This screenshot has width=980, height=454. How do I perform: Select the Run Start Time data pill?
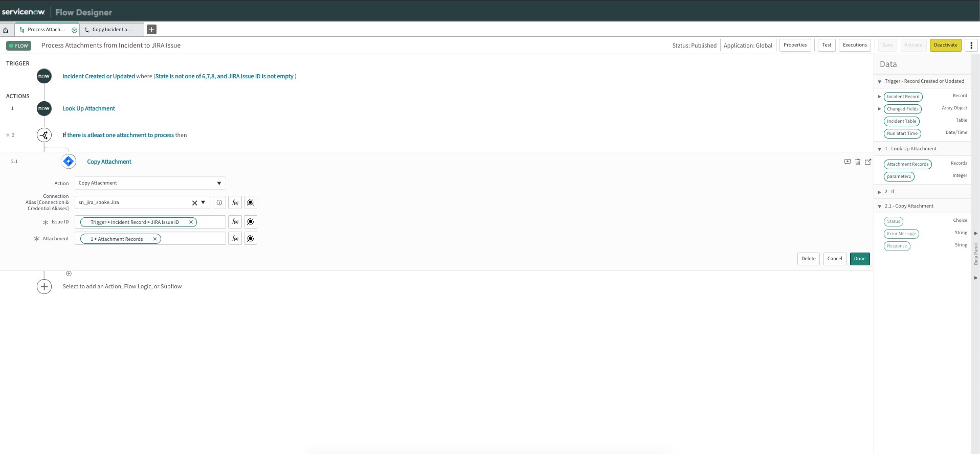[x=902, y=133]
